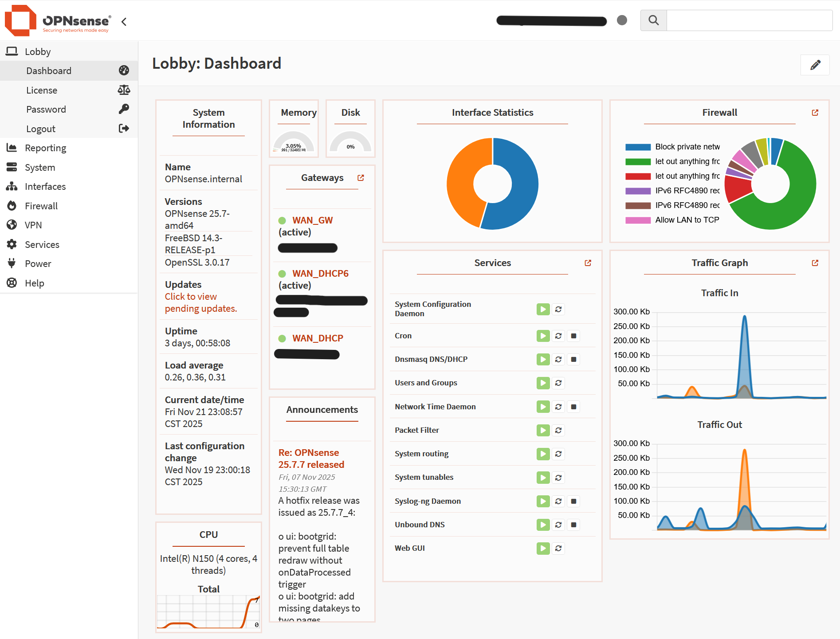Viewport: 840px width, 639px height.
Task: Open Firewall widget external link icon
Action: point(815,113)
